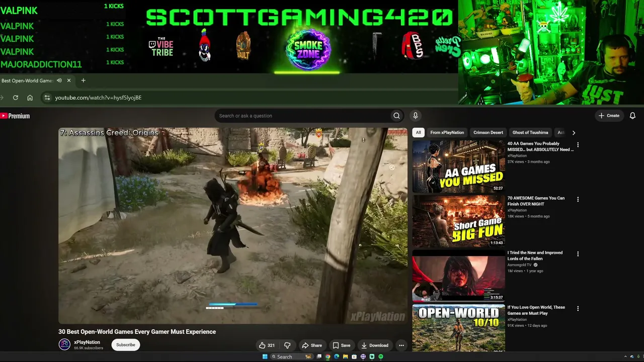The height and width of the screenshot is (362, 644).
Task: Open '70 AWESOME Games You Can Finish' title
Action: (x=536, y=201)
